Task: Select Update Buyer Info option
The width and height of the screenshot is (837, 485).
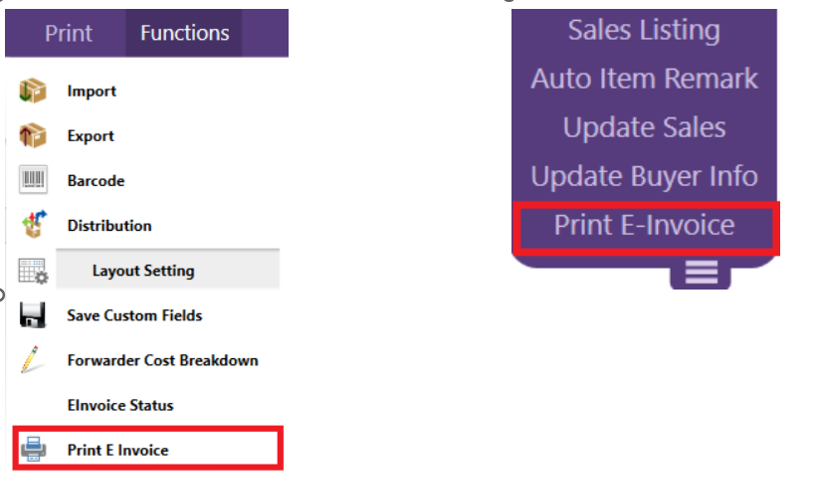Action: 644,177
